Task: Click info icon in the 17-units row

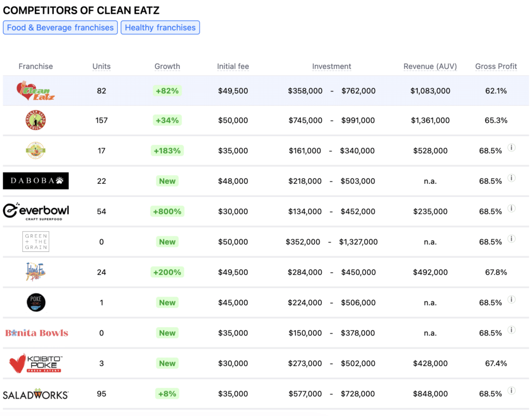Action: pyautogui.click(x=511, y=147)
